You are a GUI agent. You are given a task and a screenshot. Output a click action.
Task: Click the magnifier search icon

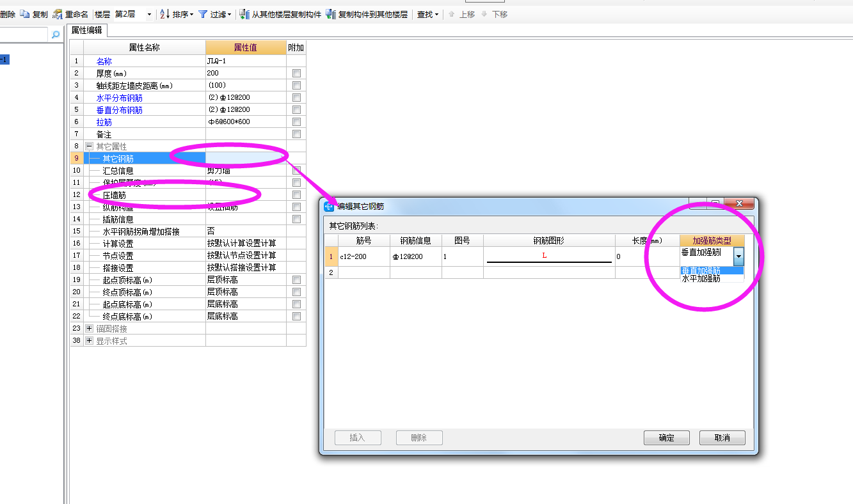(x=56, y=35)
